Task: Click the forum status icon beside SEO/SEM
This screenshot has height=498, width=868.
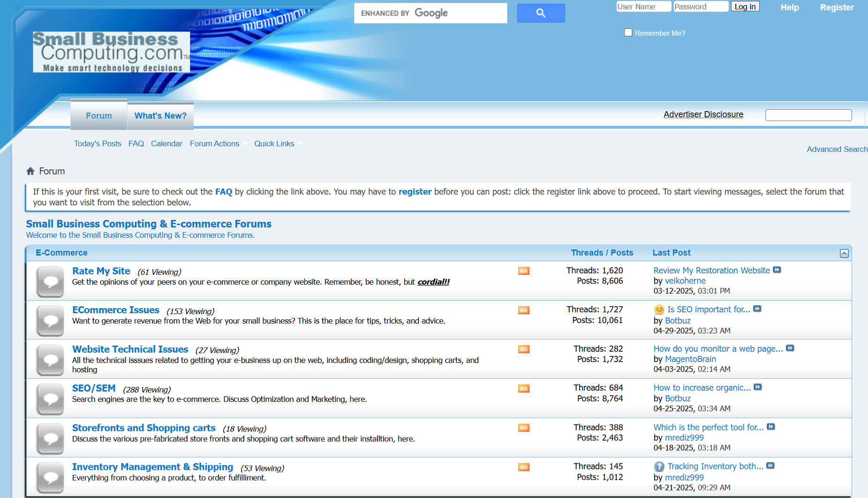Action: (x=50, y=400)
